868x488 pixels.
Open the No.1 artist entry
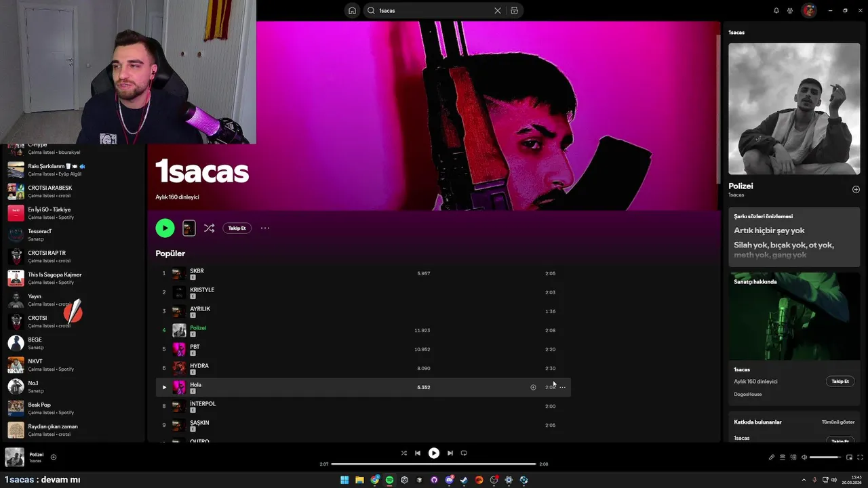point(75,386)
